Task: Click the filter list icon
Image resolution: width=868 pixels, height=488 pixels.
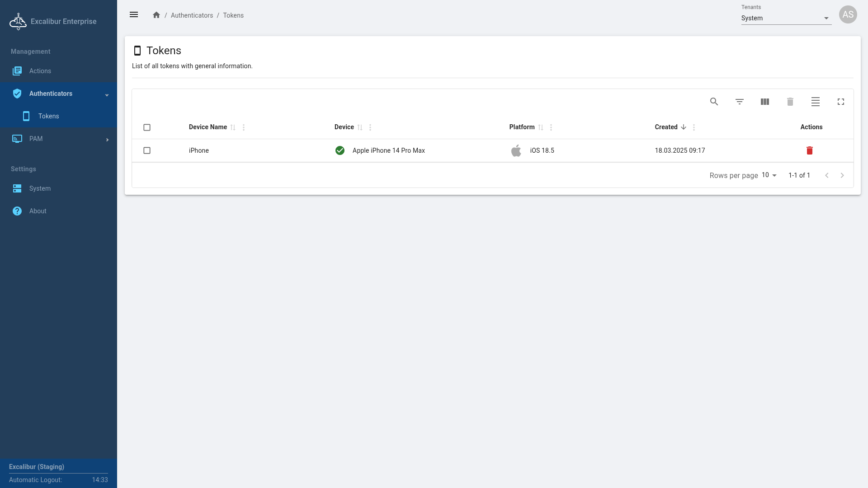Action: [x=739, y=102]
